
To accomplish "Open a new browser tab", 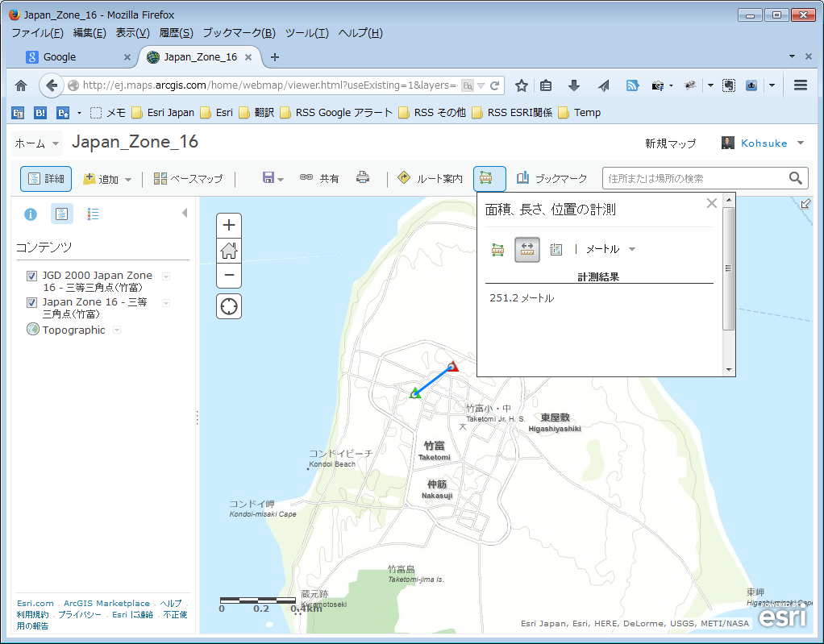I will tap(274, 57).
